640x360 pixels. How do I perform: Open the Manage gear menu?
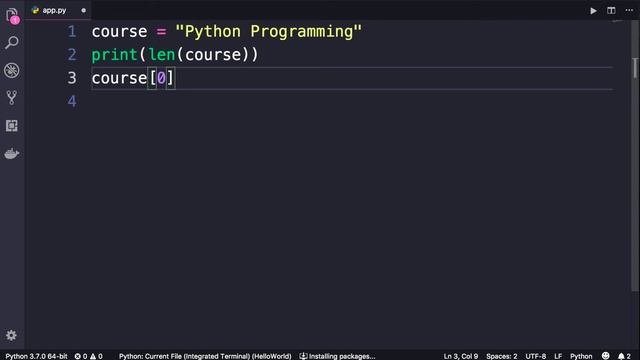pyautogui.click(x=11, y=335)
